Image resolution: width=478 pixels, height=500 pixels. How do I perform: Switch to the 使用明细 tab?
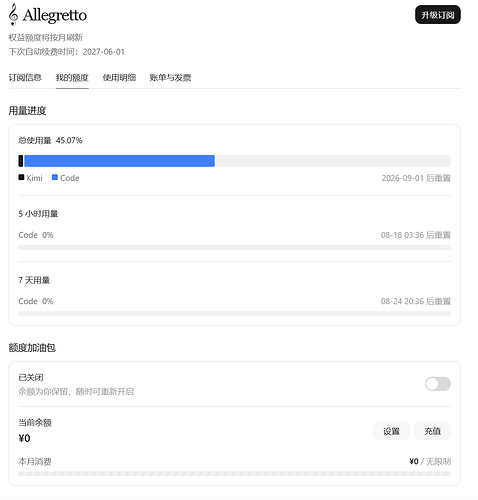click(119, 78)
